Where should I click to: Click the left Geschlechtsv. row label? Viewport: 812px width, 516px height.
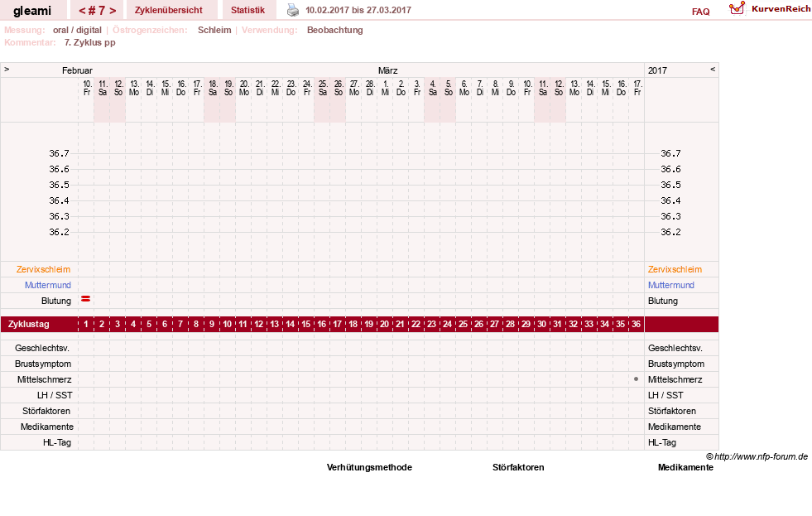(42, 348)
